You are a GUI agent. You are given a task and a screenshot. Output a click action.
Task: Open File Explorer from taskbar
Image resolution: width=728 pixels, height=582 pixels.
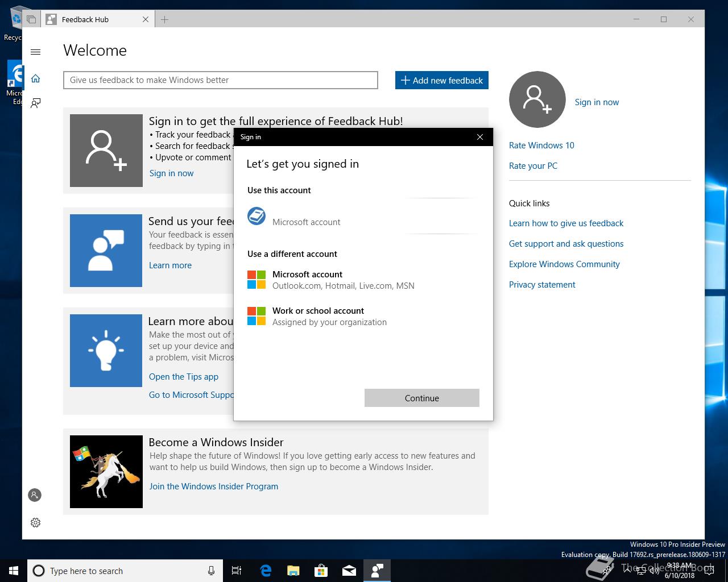point(293,571)
